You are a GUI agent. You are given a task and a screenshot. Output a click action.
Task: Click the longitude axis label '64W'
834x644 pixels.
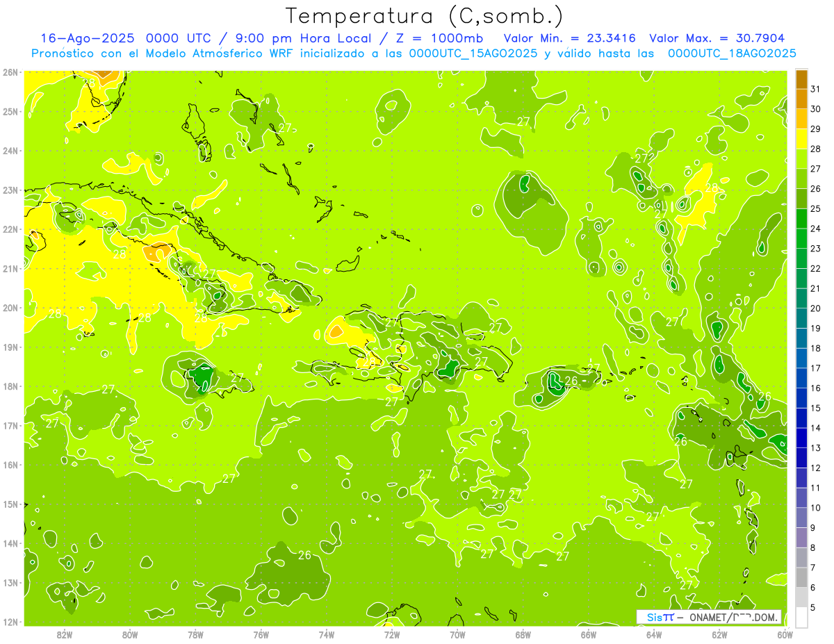coord(654,634)
